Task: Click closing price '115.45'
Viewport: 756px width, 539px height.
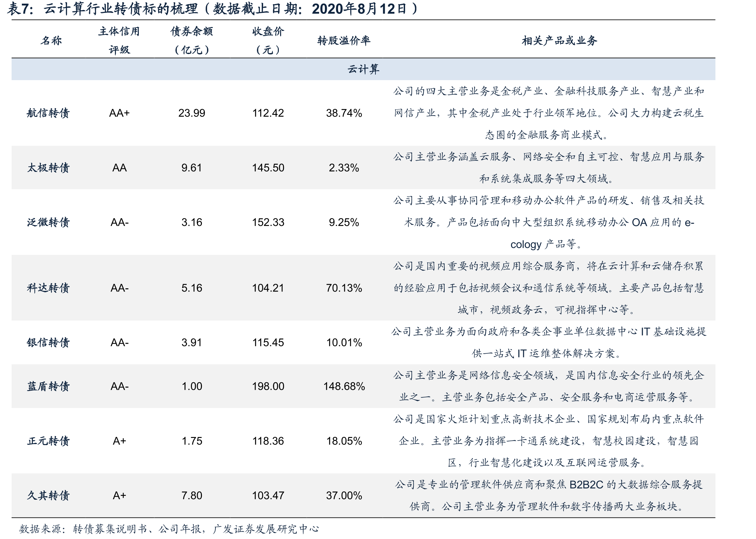Action: [268, 342]
